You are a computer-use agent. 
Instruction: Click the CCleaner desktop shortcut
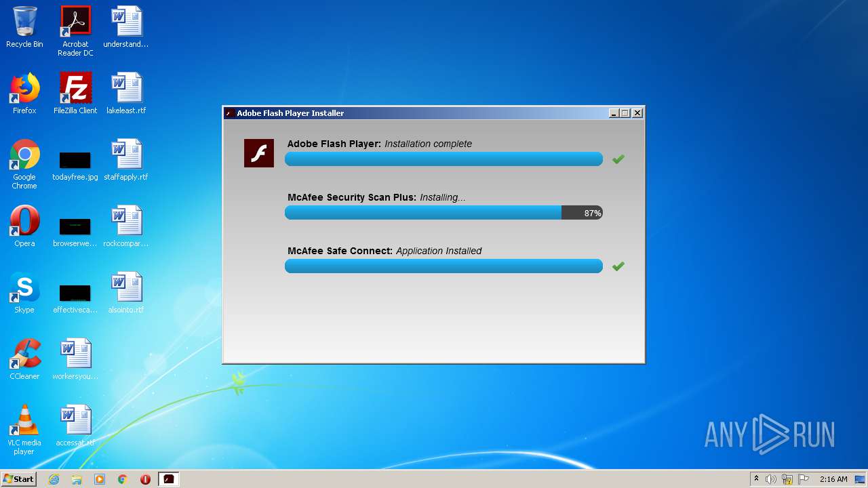(24, 360)
